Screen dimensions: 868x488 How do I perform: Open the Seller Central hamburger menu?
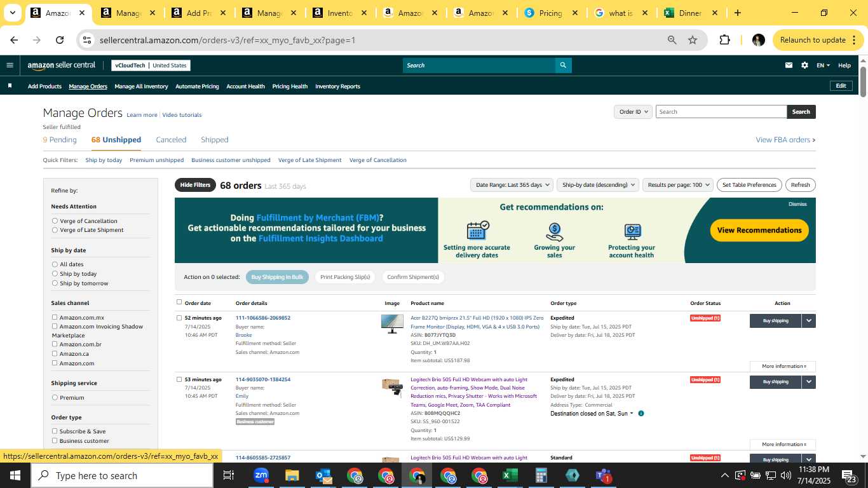(10, 65)
